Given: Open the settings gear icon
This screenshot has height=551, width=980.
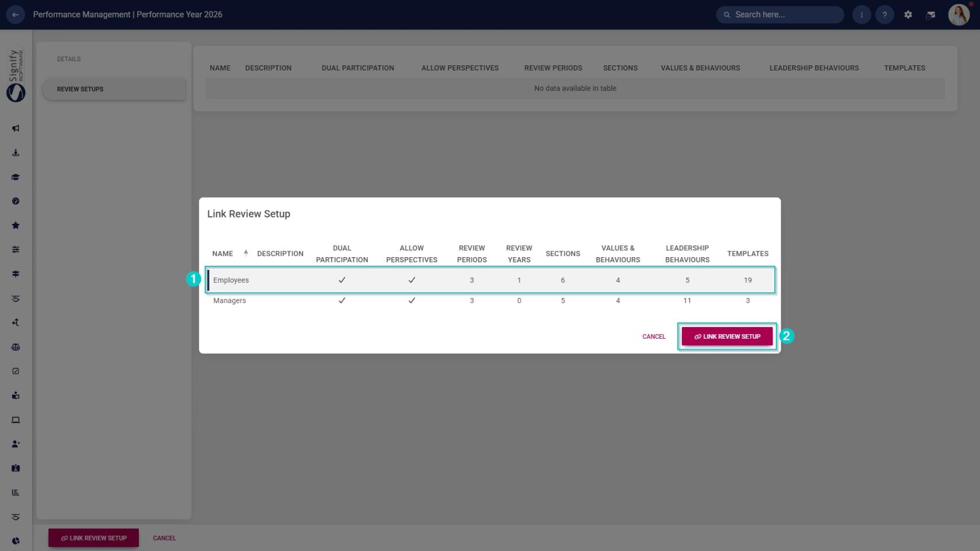Looking at the screenshot, I should tap(908, 15).
